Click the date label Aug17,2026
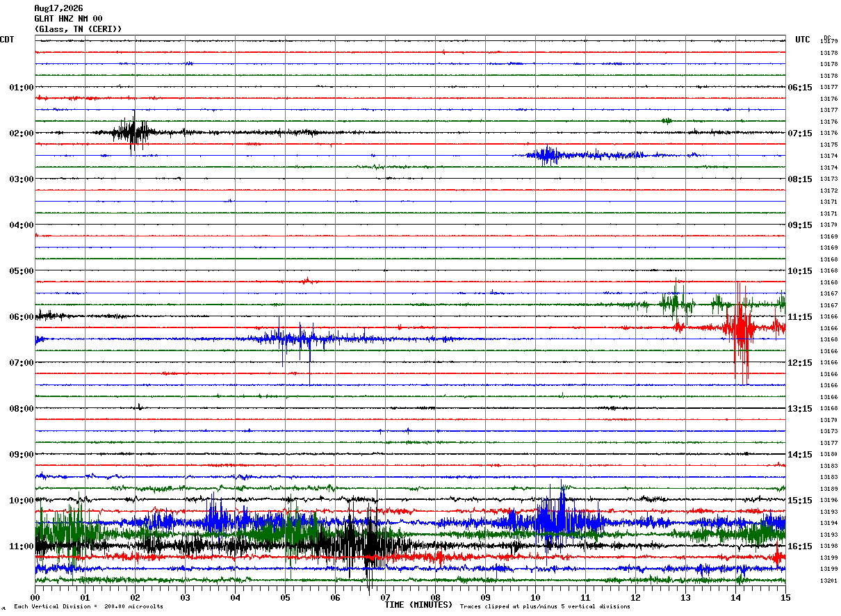The image size is (841, 616). coord(58,8)
